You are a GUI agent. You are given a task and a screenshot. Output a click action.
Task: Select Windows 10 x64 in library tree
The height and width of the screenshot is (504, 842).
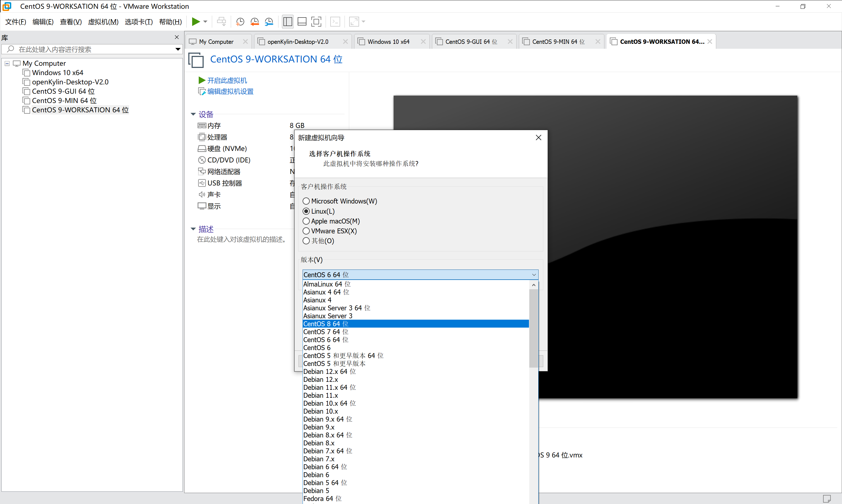click(x=58, y=73)
